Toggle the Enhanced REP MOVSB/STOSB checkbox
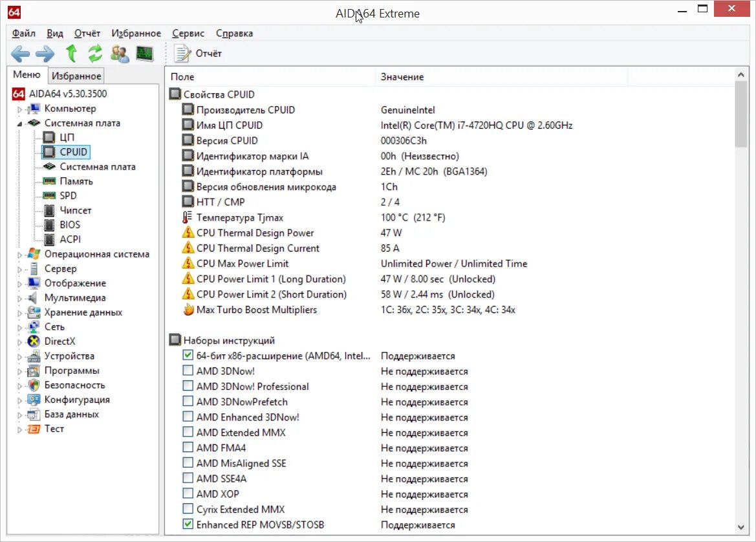The height and width of the screenshot is (542, 756). coord(188,524)
